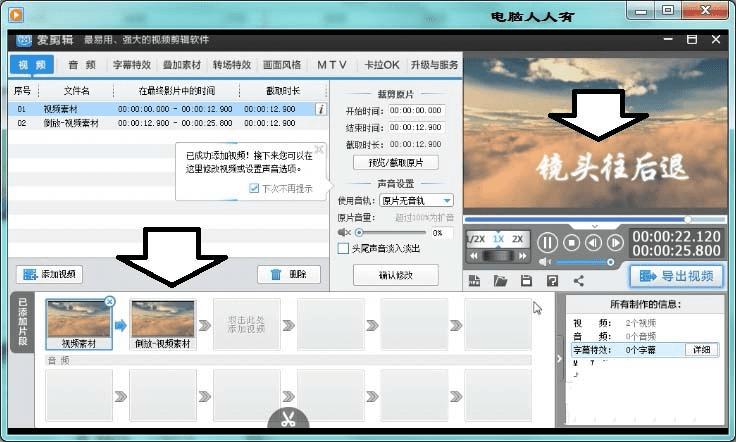The height and width of the screenshot is (442, 736).
Task: Click the open folder icon
Action: [500, 281]
